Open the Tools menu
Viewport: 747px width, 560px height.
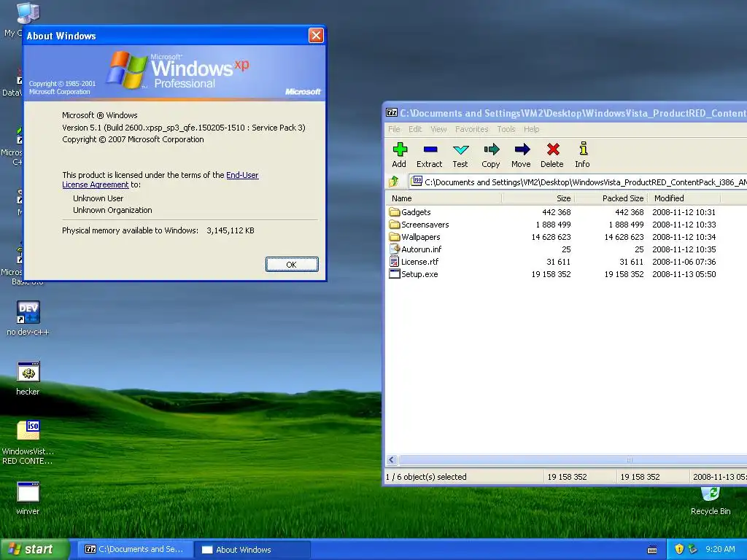tap(506, 129)
